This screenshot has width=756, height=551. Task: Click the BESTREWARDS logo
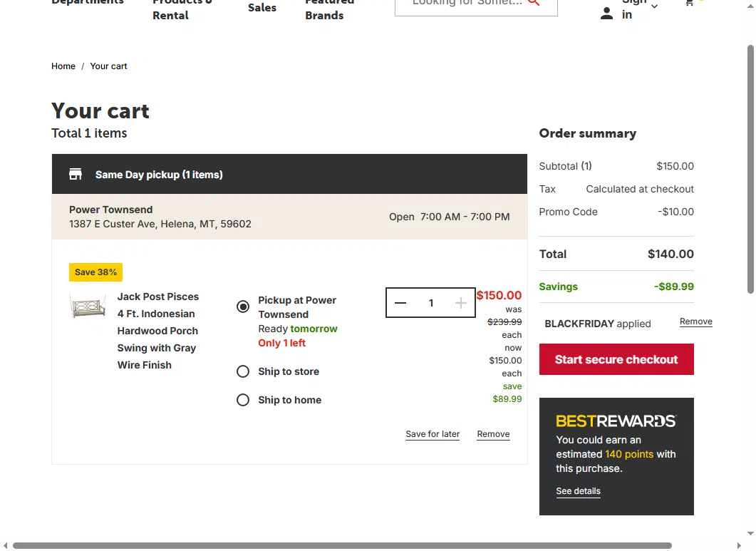tap(616, 421)
